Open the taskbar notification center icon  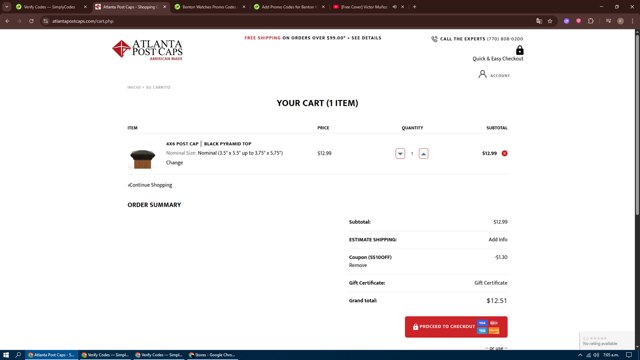pos(629,355)
